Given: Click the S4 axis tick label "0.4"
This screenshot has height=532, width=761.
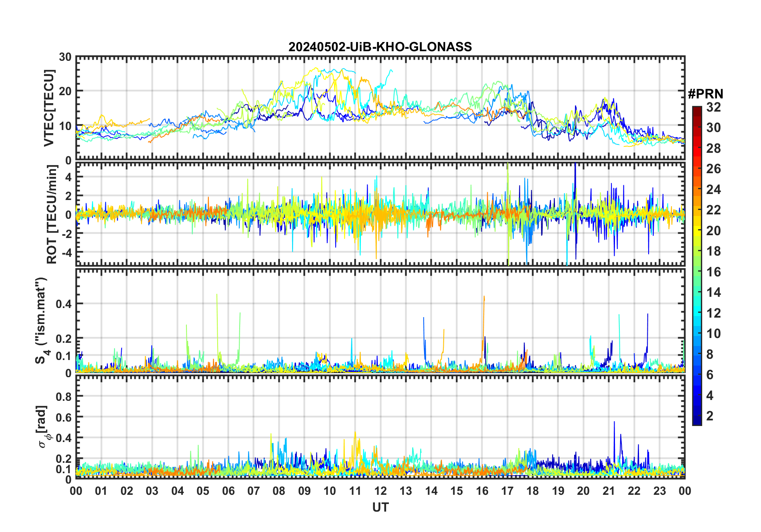Looking at the screenshot, I should [64, 304].
